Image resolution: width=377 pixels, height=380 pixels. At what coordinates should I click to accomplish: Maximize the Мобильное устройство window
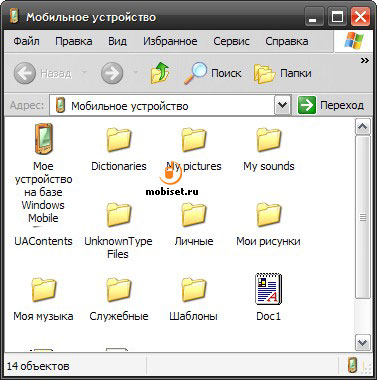[x=337, y=16]
